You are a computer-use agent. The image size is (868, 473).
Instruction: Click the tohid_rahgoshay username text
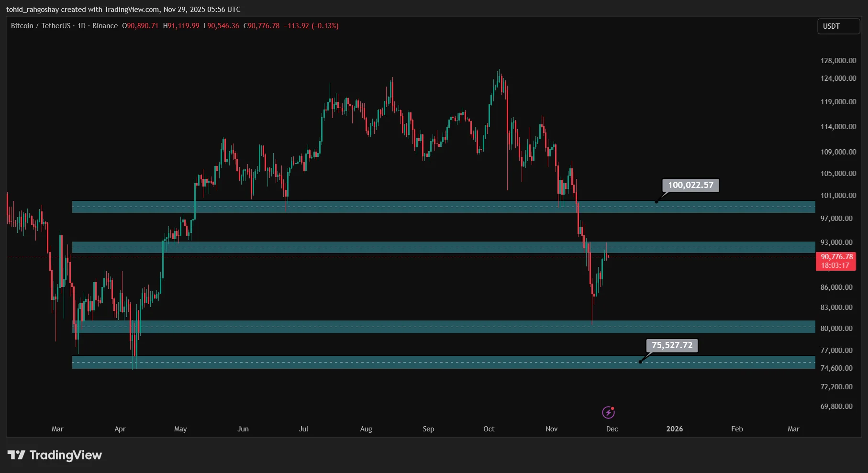[x=32, y=9]
